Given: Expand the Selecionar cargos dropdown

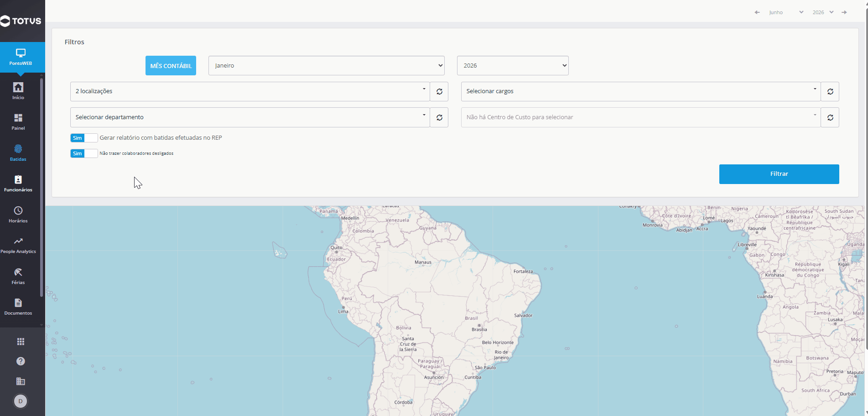Looking at the screenshot, I should click(641, 91).
